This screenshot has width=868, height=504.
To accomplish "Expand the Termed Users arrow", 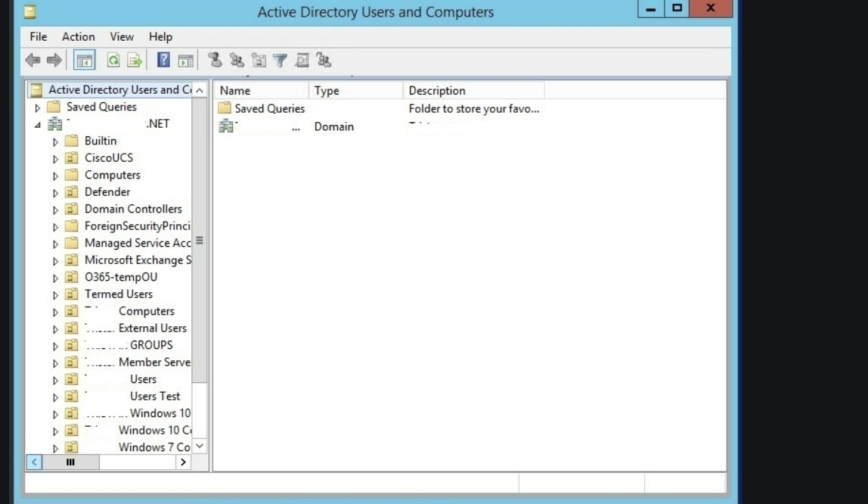I will [x=55, y=295].
